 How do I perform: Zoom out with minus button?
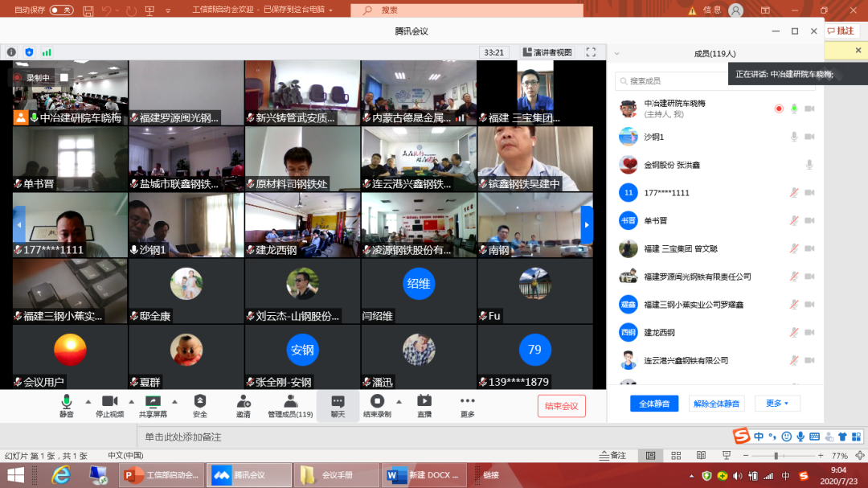[746, 455]
